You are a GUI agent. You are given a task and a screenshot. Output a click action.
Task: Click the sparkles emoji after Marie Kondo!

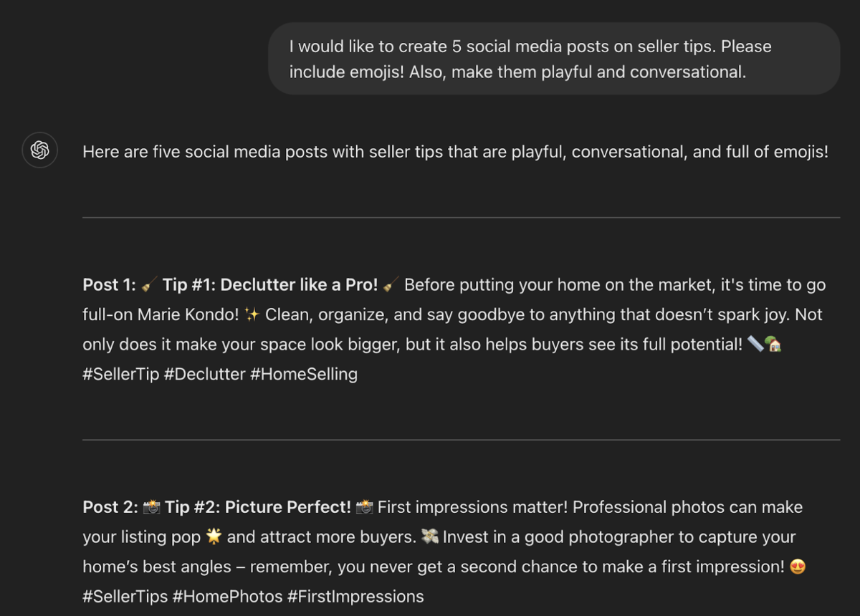(x=252, y=314)
